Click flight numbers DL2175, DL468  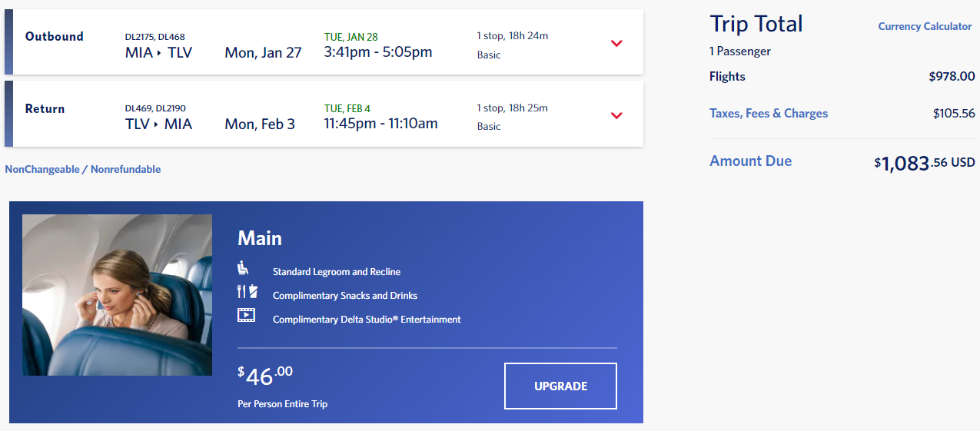point(155,36)
